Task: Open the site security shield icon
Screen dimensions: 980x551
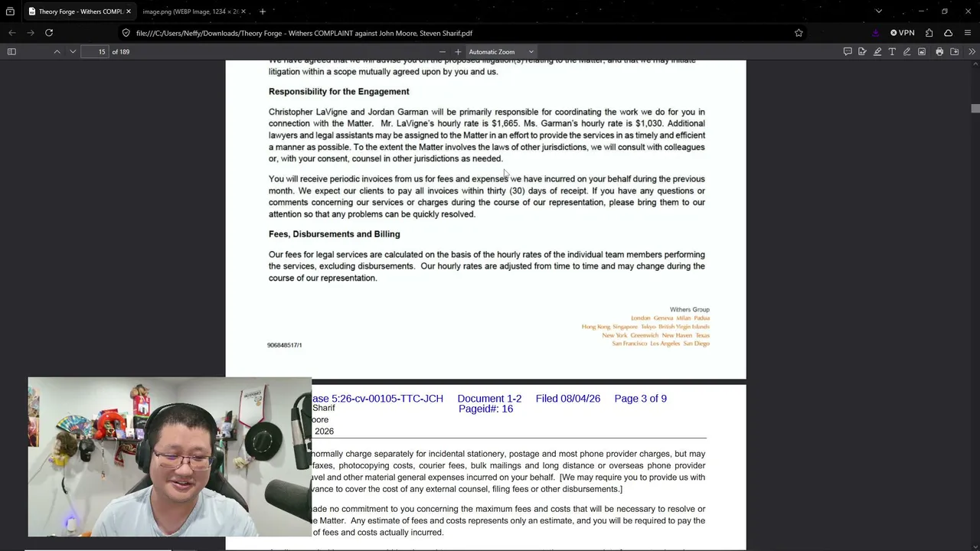Action: click(126, 33)
